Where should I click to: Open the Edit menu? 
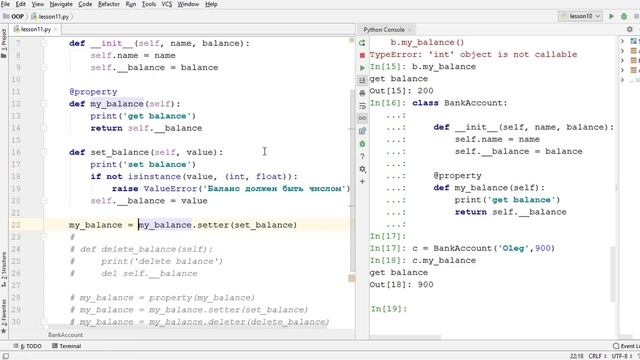coord(20,4)
